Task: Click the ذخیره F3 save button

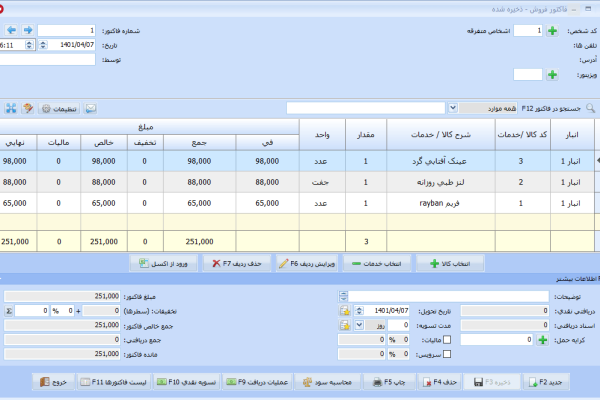Action: (492, 382)
